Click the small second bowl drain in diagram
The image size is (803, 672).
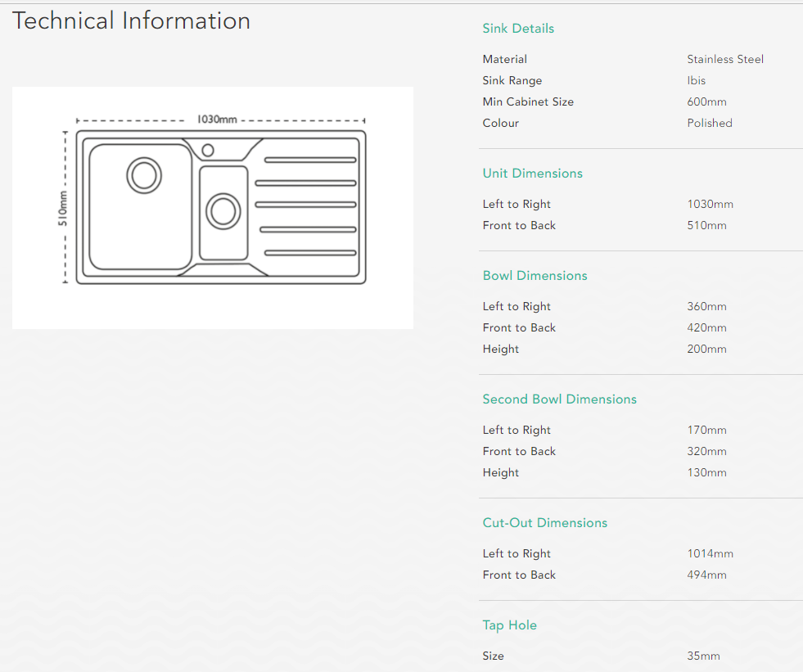coord(223,211)
